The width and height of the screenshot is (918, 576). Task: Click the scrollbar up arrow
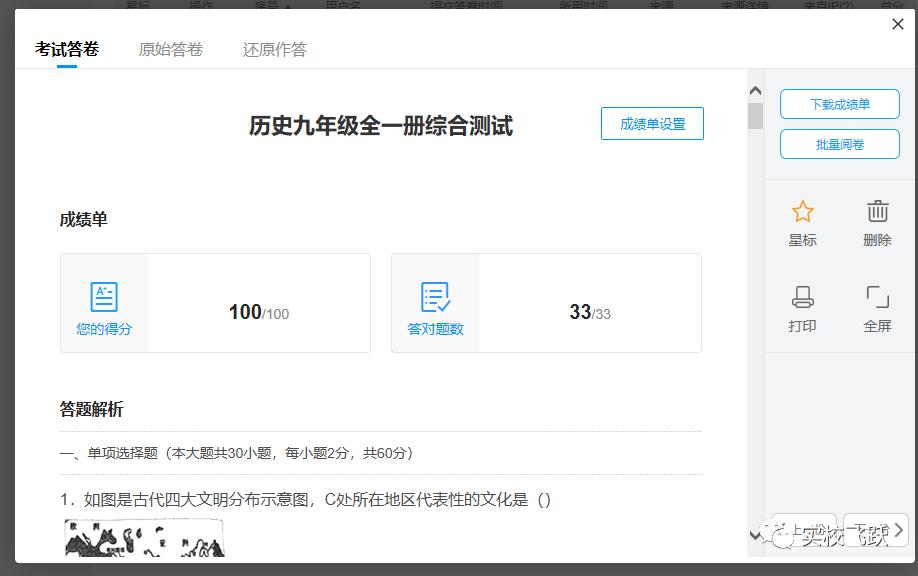(x=756, y=89)
